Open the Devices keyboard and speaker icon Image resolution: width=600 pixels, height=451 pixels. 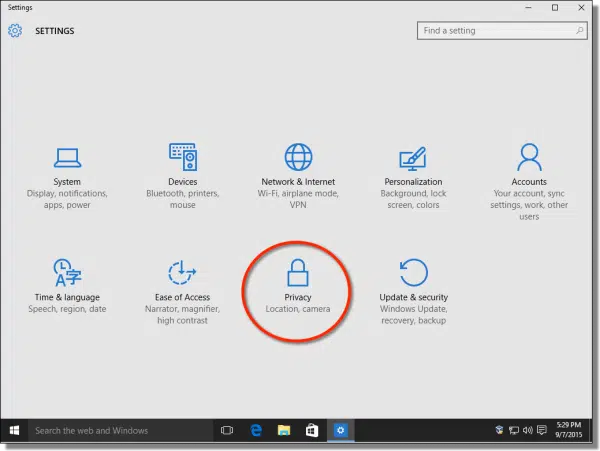click(x=183, y=157)
